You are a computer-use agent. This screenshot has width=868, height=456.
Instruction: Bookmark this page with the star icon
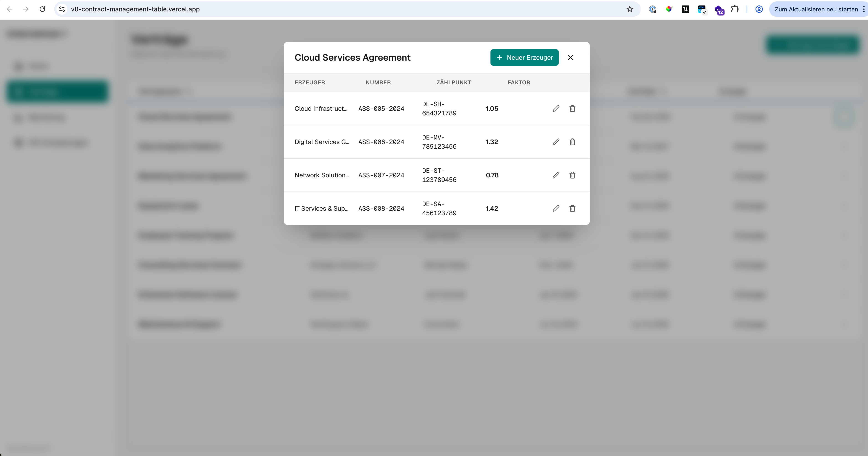(630, 9)
